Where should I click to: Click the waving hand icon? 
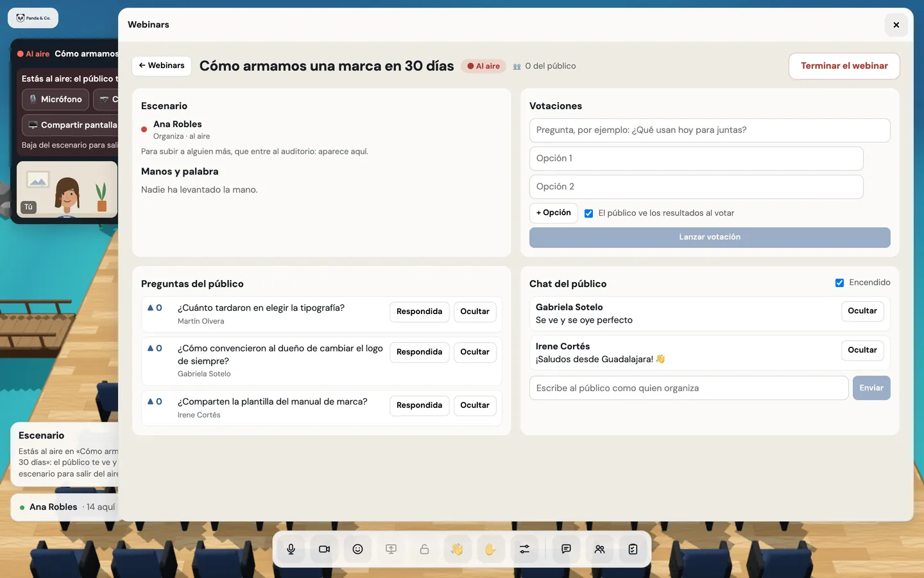point(457,549)
